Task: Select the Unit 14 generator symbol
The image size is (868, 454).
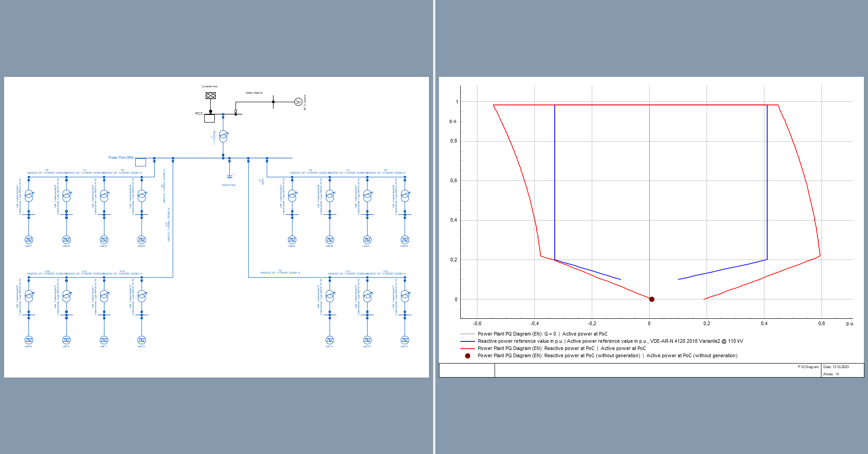Action: pyautogui.click(x=367, y=340)
